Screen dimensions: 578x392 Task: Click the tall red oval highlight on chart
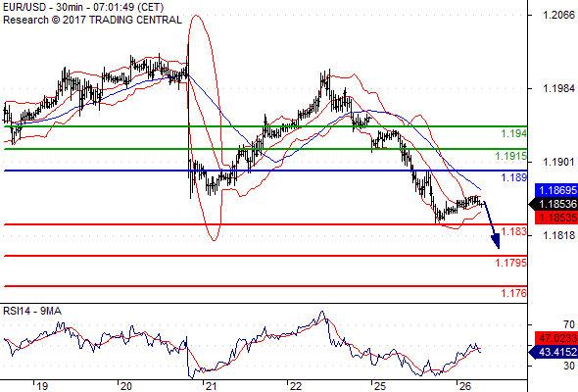(205, 128)
